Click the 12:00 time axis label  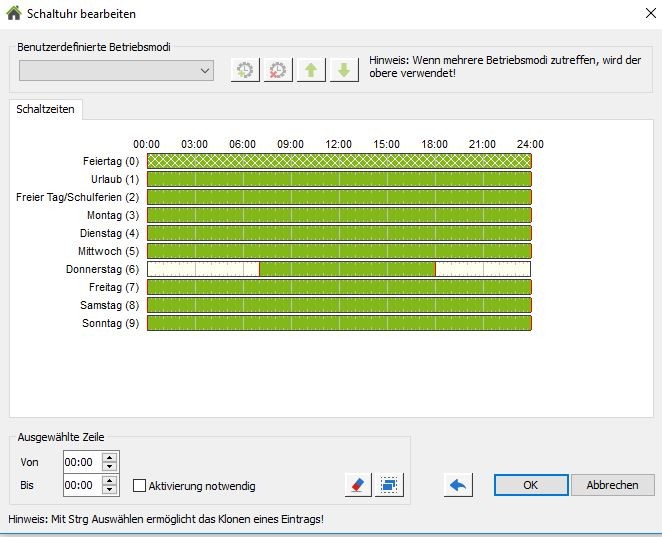point(338,144)
